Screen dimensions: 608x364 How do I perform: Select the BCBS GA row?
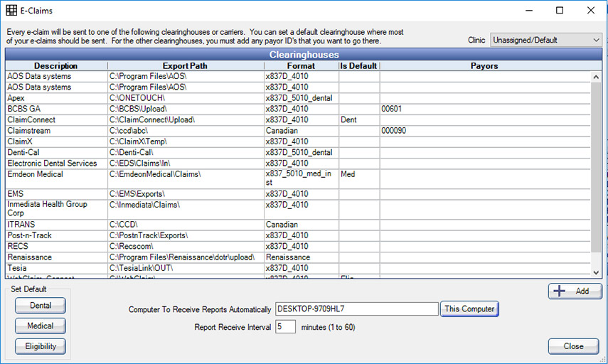coord(298,109)
